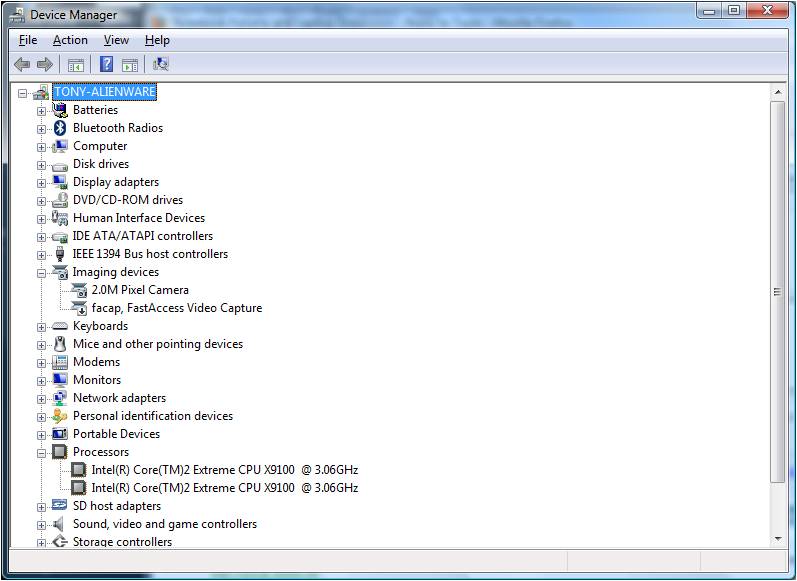Minimize the Device Manager window
The height and width of the screenshot is (581, 797).
(x=710, y=11)
